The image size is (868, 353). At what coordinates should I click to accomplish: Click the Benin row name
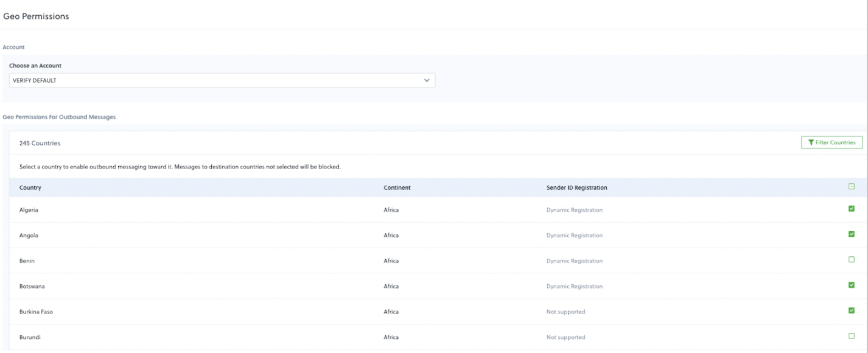(27, 261)
